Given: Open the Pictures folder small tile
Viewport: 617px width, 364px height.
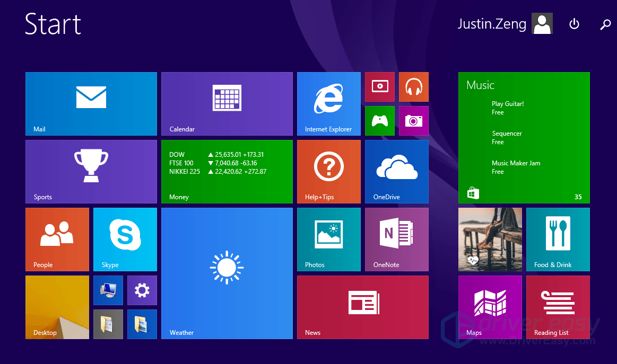Looking at the screenshot, I should (x=142, y=324).
